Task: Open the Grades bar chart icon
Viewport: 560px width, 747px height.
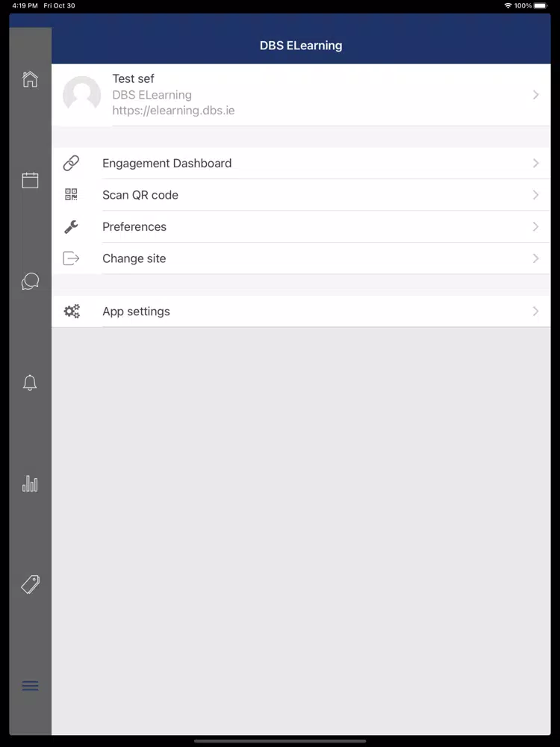Action: coord(30,483)
